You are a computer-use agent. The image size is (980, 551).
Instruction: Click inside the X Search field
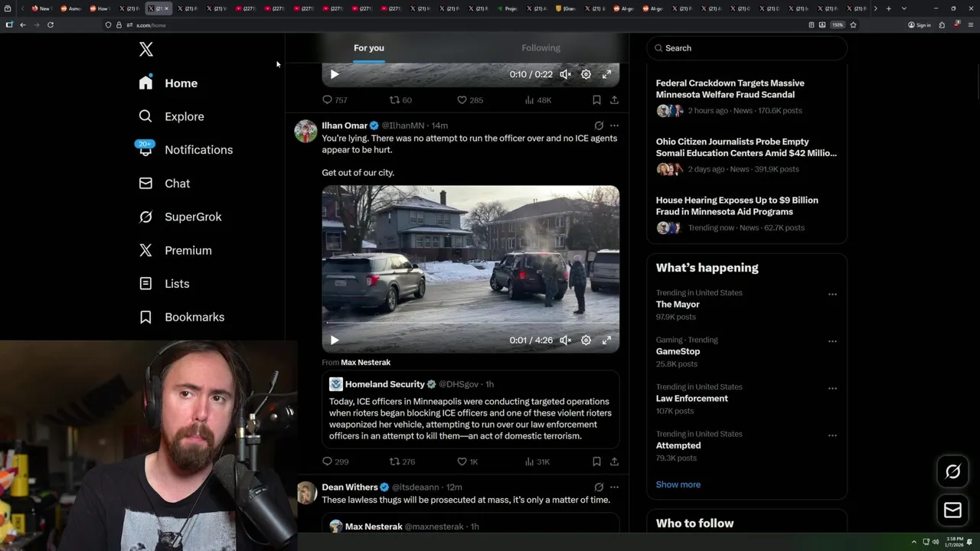click(x=747, y=47)
